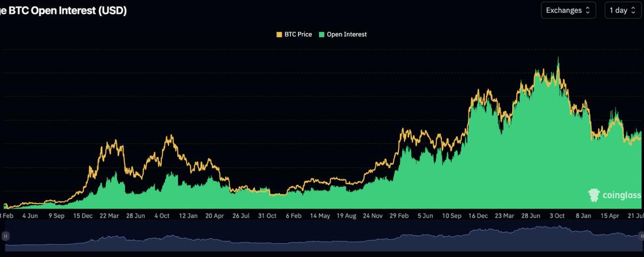Click the '4 Oct' axis label
Screen dimensions: 644x257
(162, 215)
